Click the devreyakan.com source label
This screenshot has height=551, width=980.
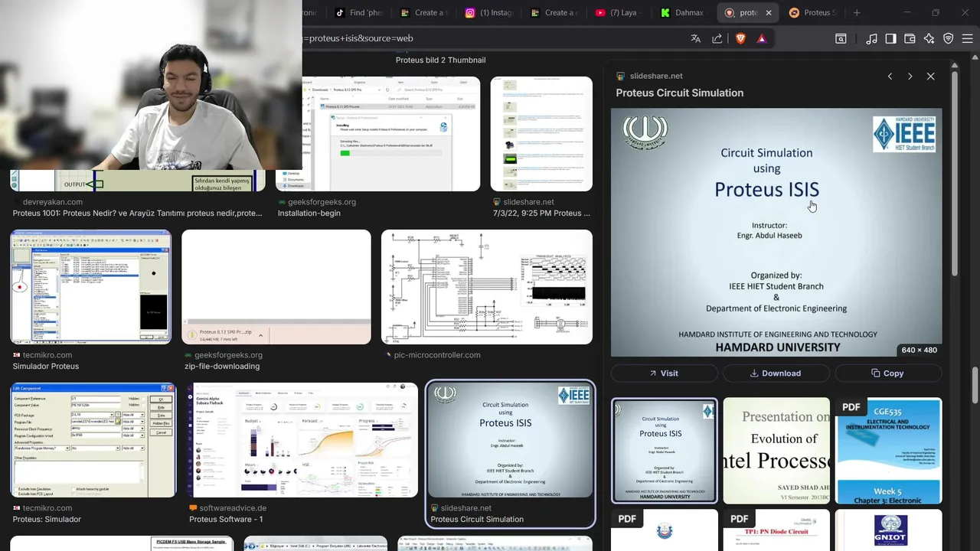(x=53, y=202)
